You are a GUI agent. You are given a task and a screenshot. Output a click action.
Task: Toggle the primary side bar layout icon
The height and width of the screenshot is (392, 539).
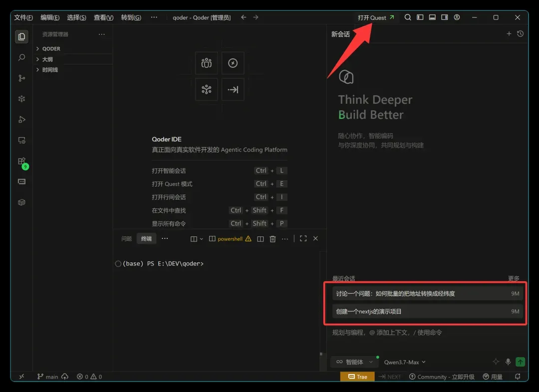420,17
